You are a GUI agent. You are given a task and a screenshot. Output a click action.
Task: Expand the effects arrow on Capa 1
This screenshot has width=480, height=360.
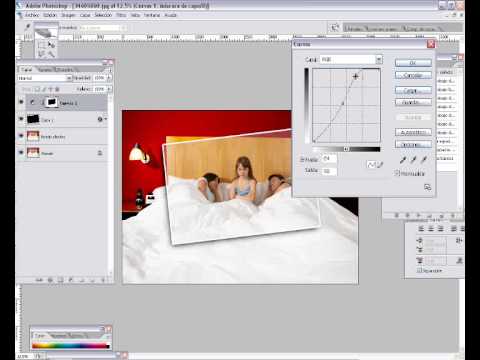point(106,119)
